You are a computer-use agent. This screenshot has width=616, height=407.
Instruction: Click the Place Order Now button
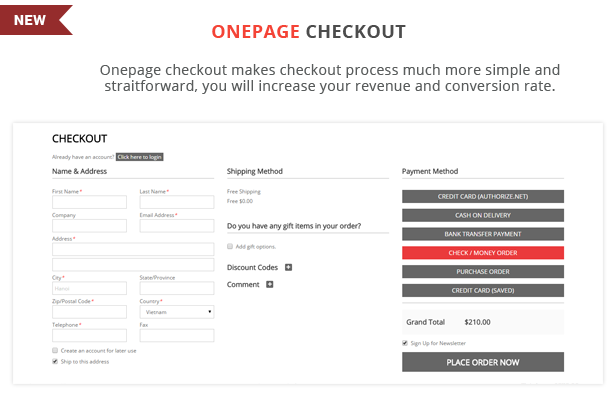point(483,362)
